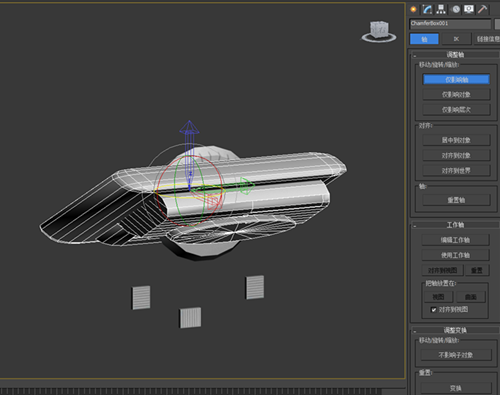The image size is (500, 395).
Task: Select the lower-left small box in the viewport
Action: coord(141,298)
